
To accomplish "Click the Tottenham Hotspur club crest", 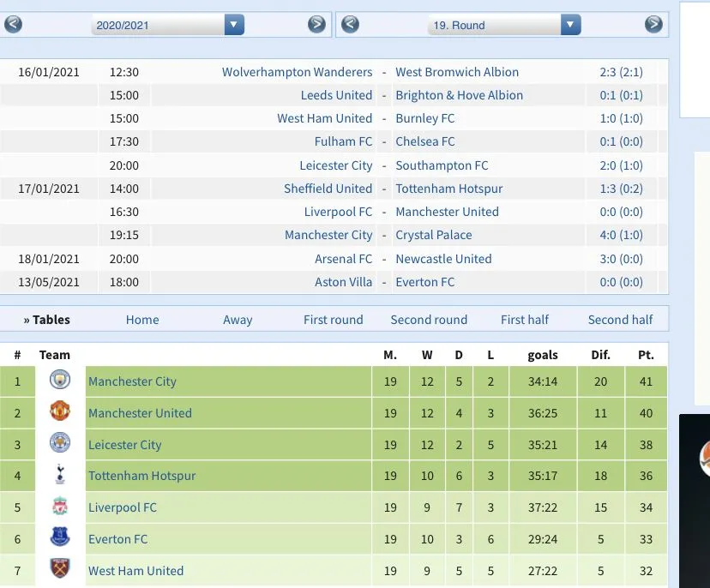I will click(59, 476).
